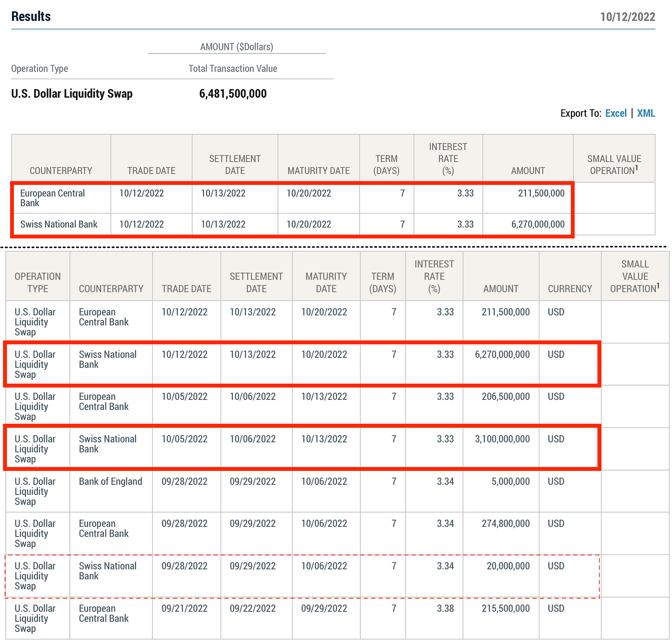This screenshot has width=672, height=643.
Task: Open the XML export link
Action: coord(646,113)
